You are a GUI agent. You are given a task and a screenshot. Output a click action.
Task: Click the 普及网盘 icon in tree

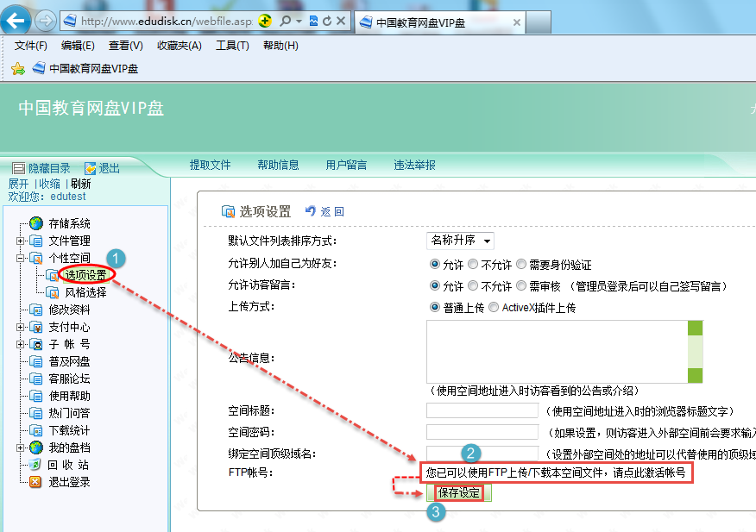[36, 361]
